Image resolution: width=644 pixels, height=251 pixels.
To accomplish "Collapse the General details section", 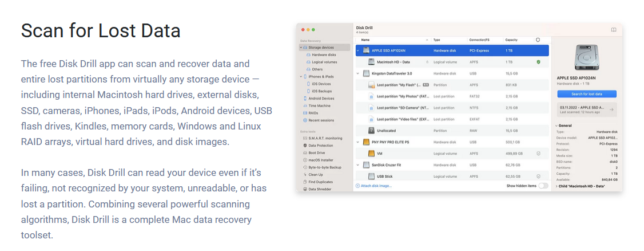I will 556,125.
